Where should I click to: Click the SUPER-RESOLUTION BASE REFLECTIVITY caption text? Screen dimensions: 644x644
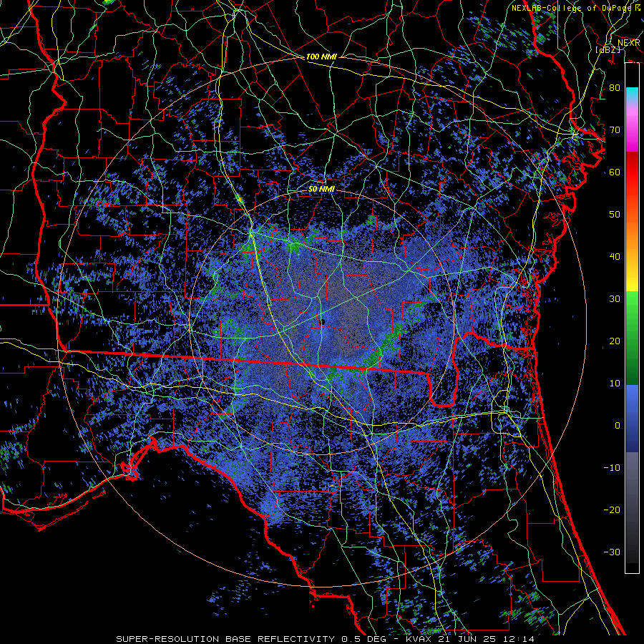click(x=225, y=639)
